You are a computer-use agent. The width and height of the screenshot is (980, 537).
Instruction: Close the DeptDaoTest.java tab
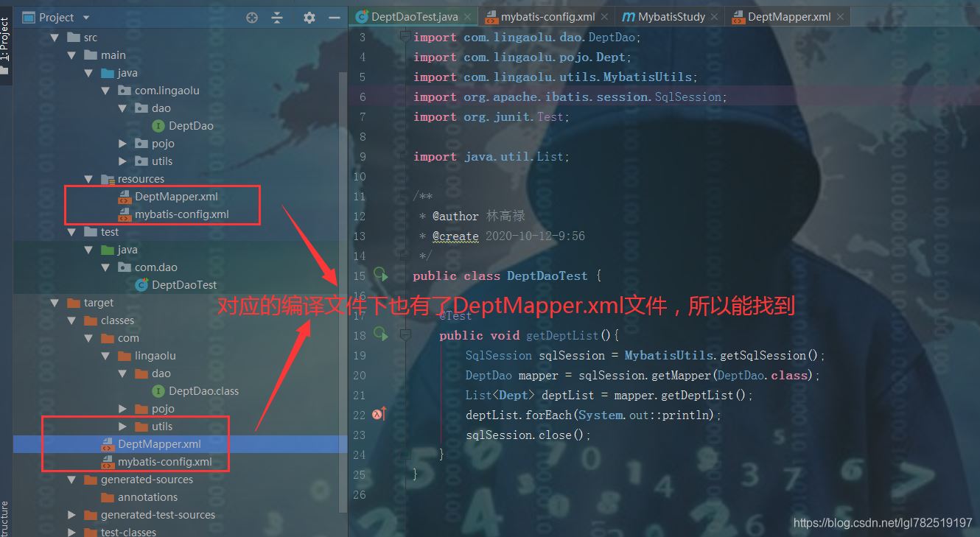click(469, 17)
